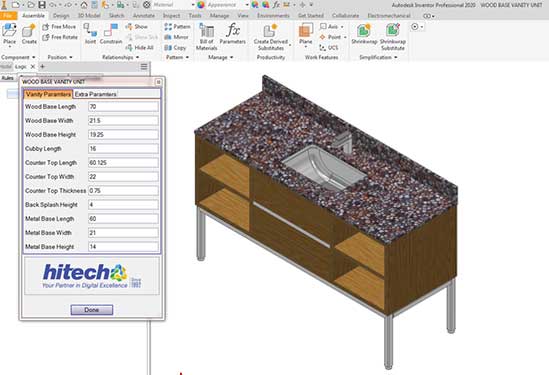
Task: Switch to the Inspect ribbon tab
Action: [x=171, y=16]
